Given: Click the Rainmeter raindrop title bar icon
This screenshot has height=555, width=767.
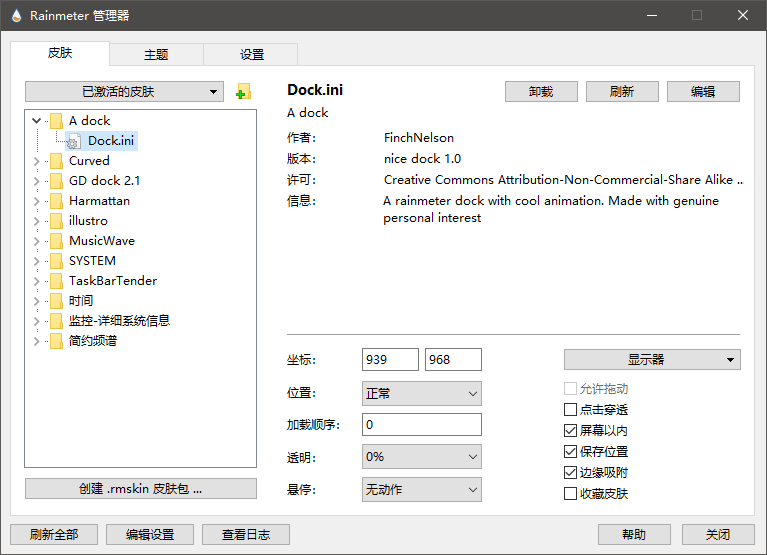Looking at the screenshot, I should pos(13,15).
